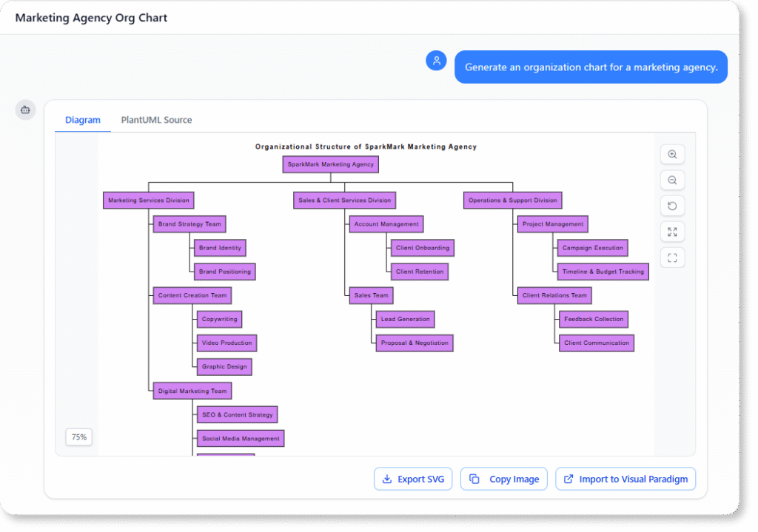This screenshot has height=532, width=758.
Task: Select the SparkMark Marketing Agency root node
Action: click(330, 164)
